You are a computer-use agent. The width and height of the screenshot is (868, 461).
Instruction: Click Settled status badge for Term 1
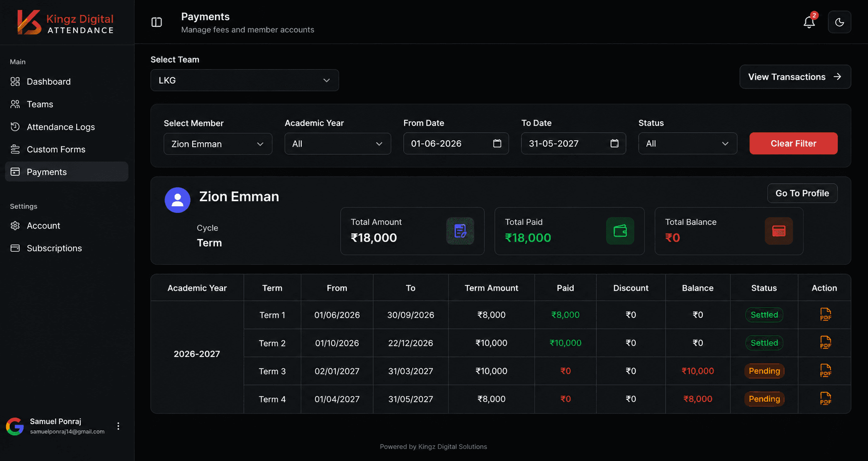[x=764, y=315]
